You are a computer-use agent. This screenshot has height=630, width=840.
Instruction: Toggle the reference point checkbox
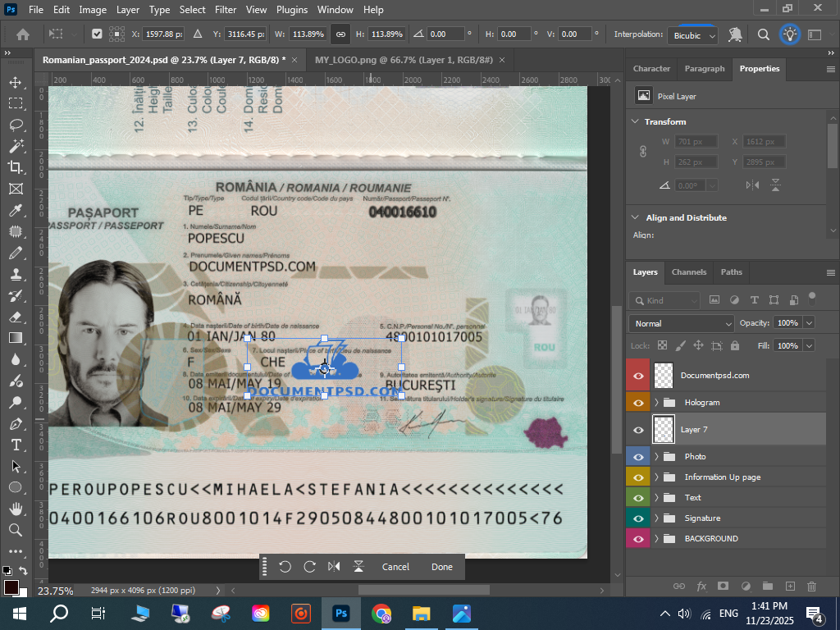click(97, 34)
